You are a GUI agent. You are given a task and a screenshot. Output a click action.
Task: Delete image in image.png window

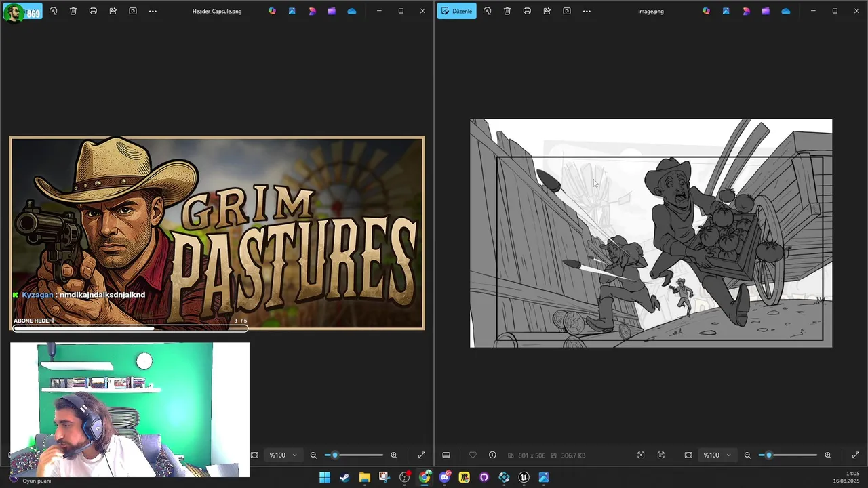tap(507, 11)
